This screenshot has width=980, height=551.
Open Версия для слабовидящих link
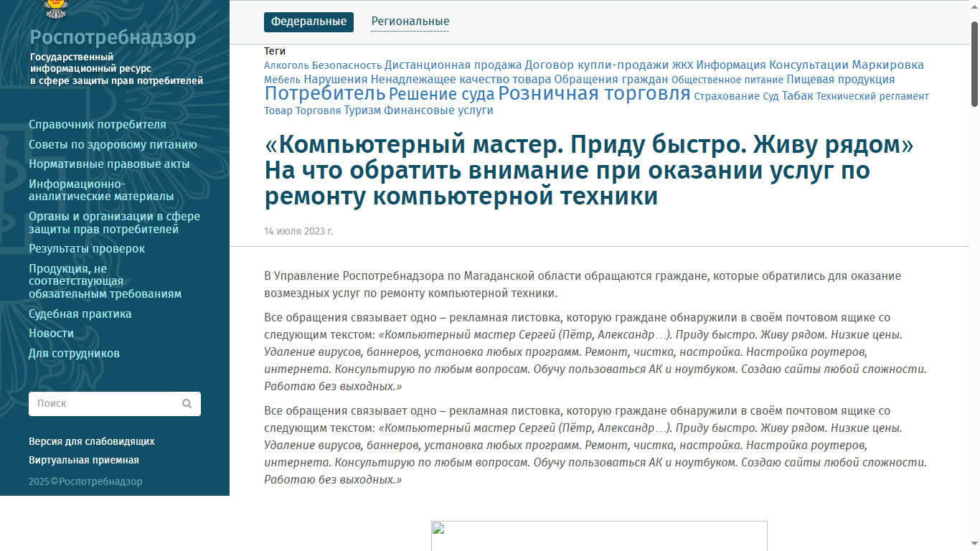[x=92, y=442]
